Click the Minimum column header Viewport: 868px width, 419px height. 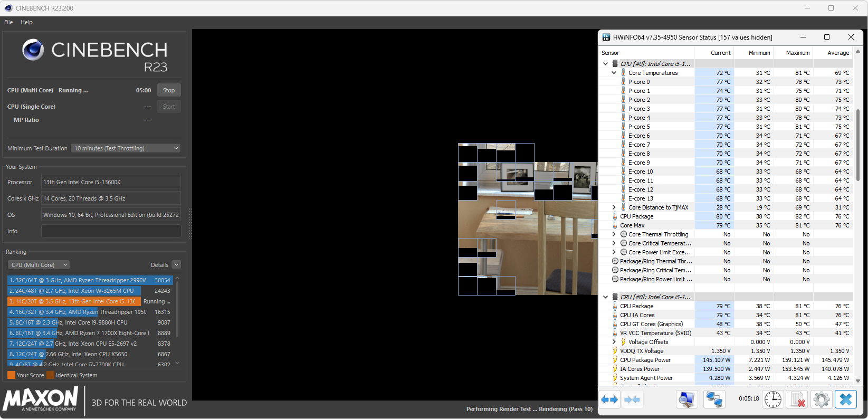[754, 53]
